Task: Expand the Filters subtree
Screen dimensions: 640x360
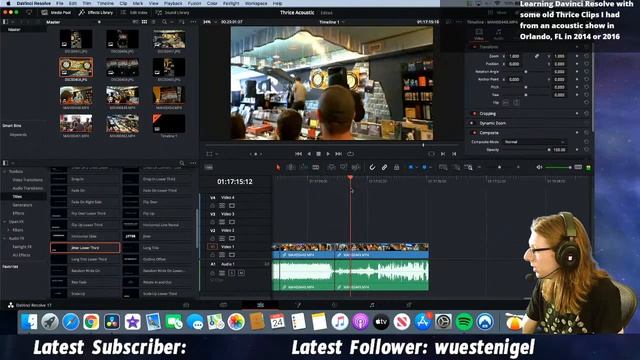Action: (9, 230)
